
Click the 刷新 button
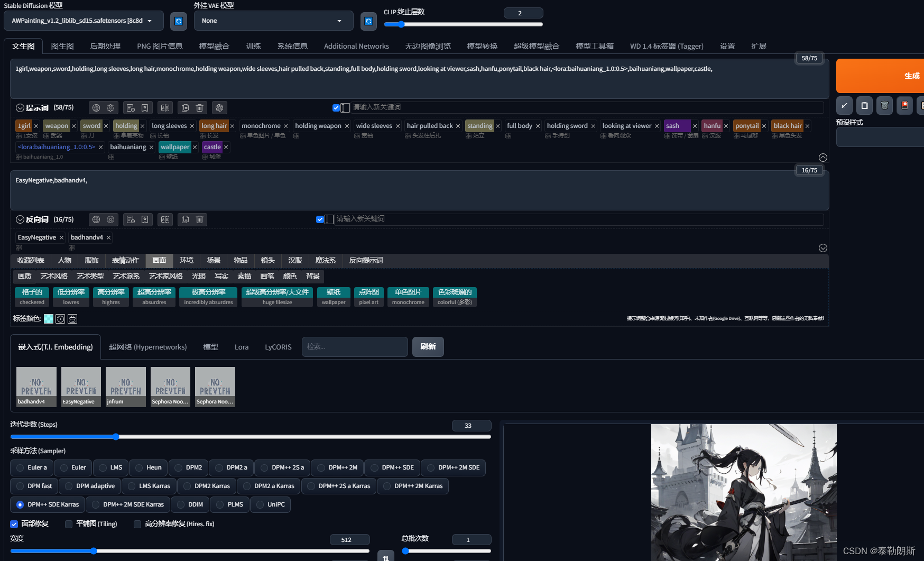pyautogui.click(x=428, y=347)
